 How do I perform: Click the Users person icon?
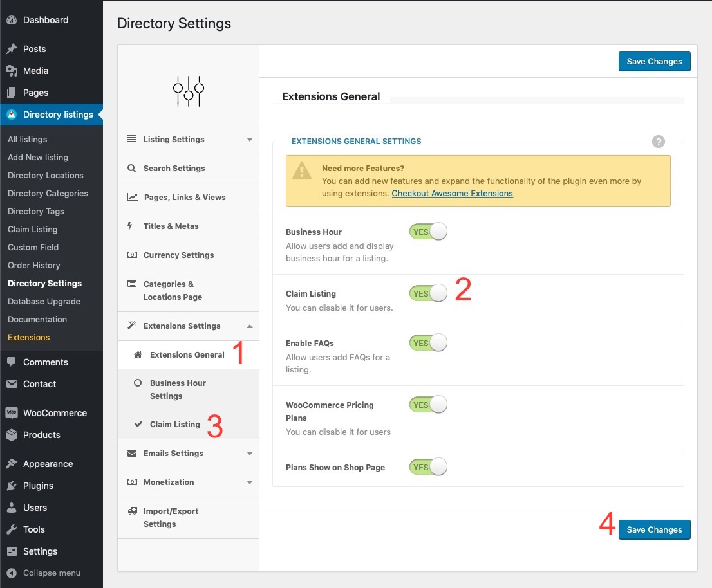[x=12, y=507]
